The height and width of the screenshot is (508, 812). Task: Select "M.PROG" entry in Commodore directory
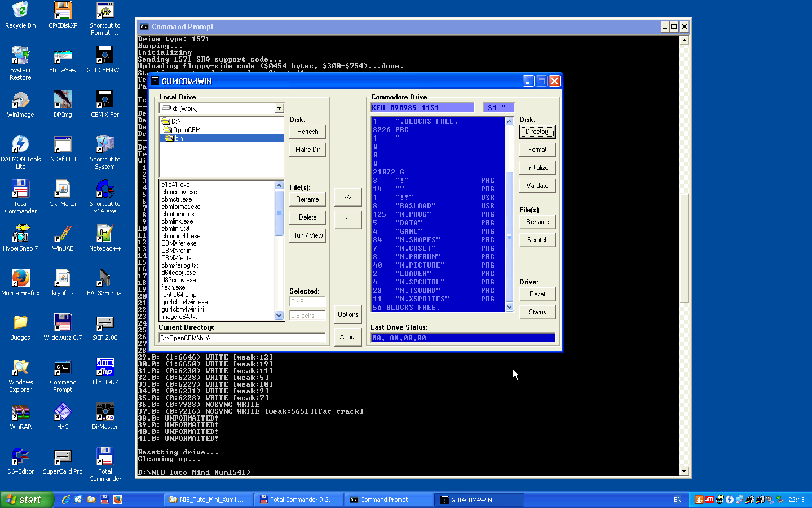tap(438, 214)
